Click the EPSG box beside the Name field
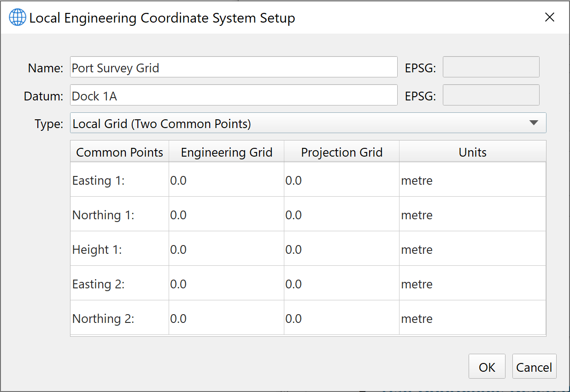The height and width of the screenshot is (392, 570). (x=491, y=67)
